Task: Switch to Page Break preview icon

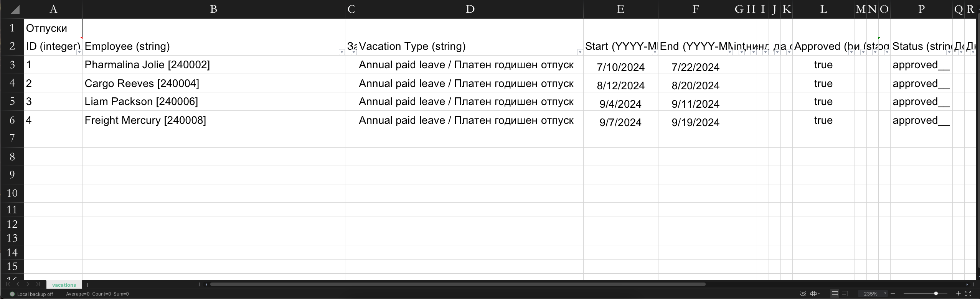Action: (845, 294)
